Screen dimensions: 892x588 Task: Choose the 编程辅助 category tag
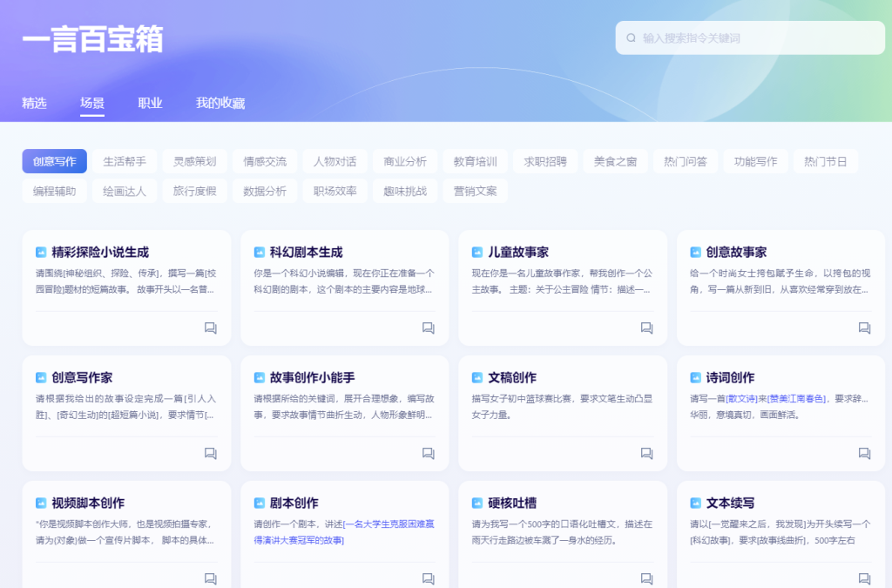point(54,191)
